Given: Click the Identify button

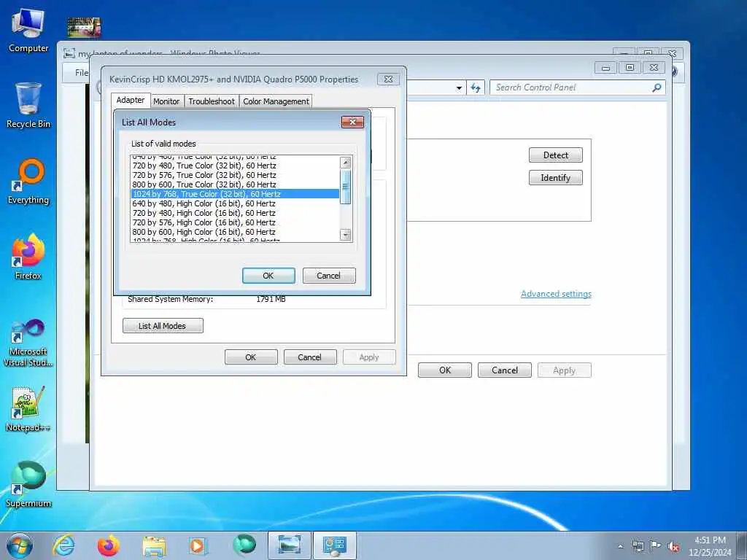Looking at the screenshot, I should coord(555,178).
